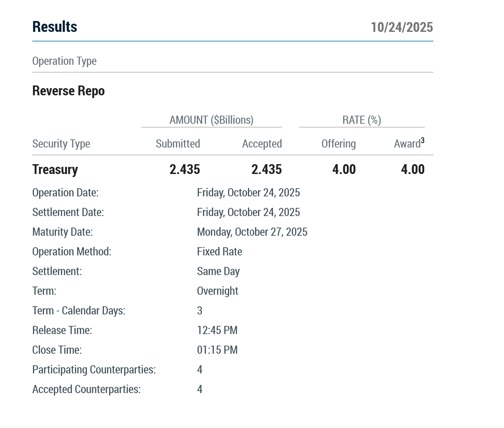Select the "12:45 PM" release time
The width and height of the screenshot is (504, 428).
[217, 330]
